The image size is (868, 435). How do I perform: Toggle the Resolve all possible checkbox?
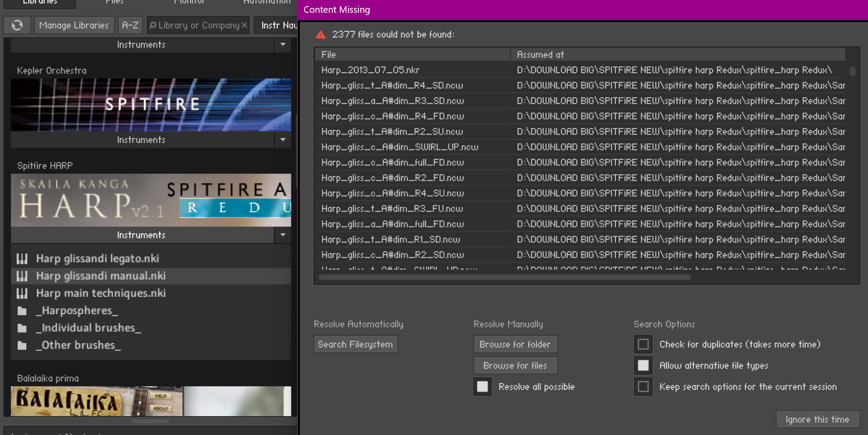[482, 387]
